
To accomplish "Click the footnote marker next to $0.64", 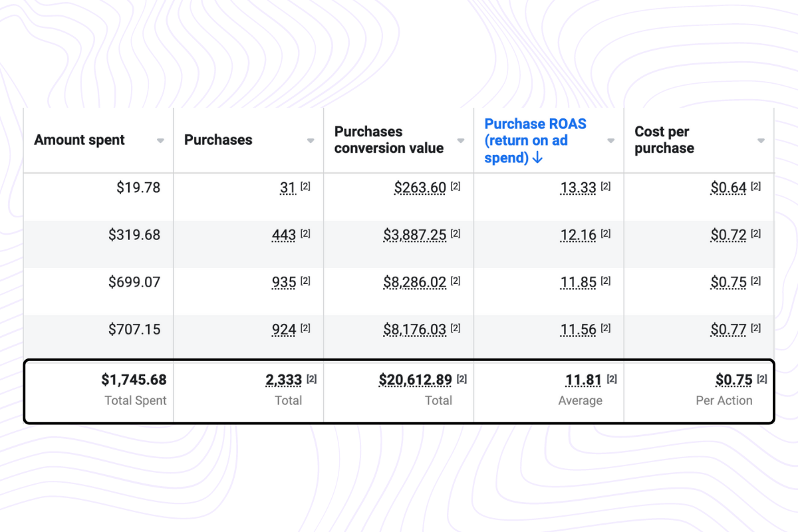I will point(756,187).
